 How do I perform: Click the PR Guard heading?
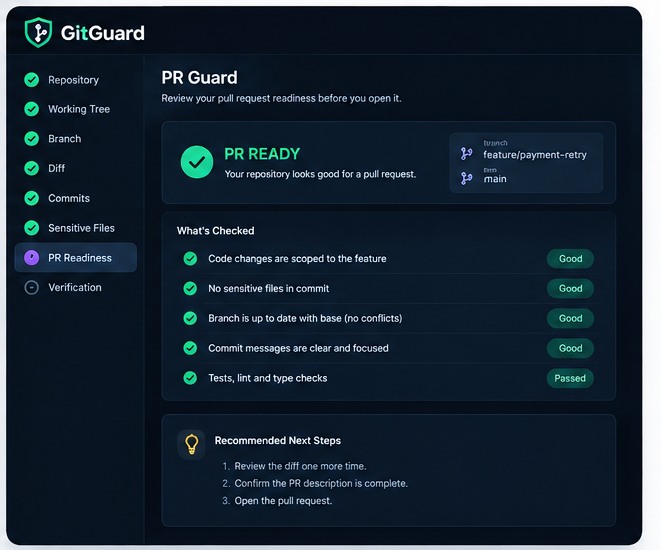pos(199,78)
